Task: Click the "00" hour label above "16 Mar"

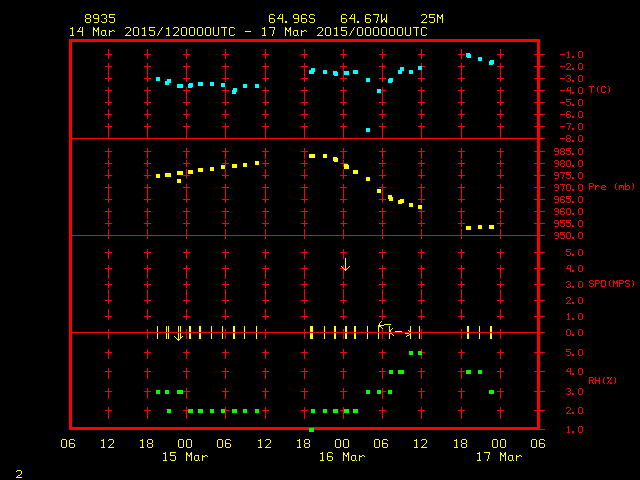Action: click(342, 444)
